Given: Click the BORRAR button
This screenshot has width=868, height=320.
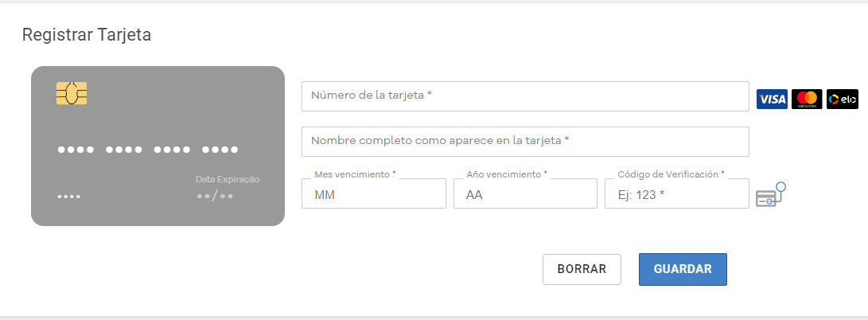Looking at the screenshot, I should (x=582, y=269).
